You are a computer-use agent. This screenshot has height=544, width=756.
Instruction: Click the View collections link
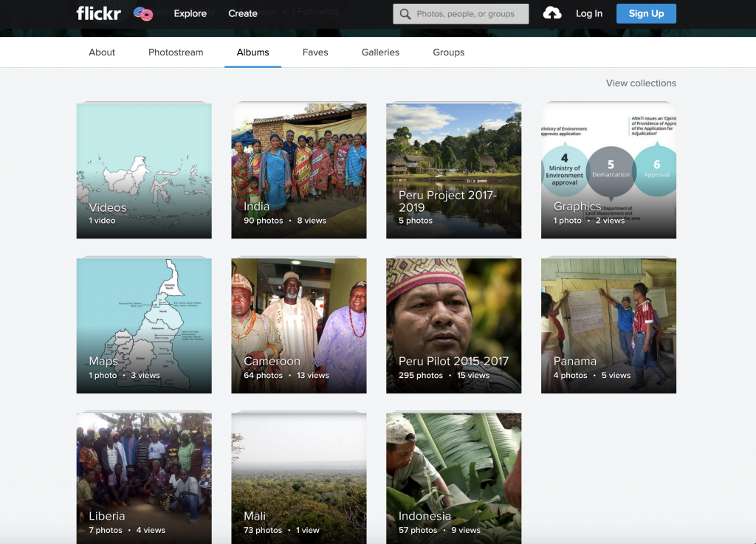pos(641,83)
